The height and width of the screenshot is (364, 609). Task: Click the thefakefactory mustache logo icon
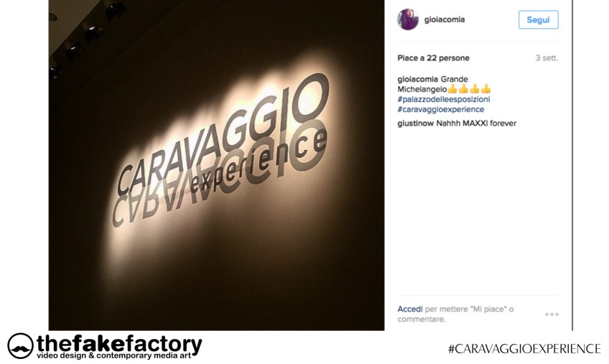[20, 346]
